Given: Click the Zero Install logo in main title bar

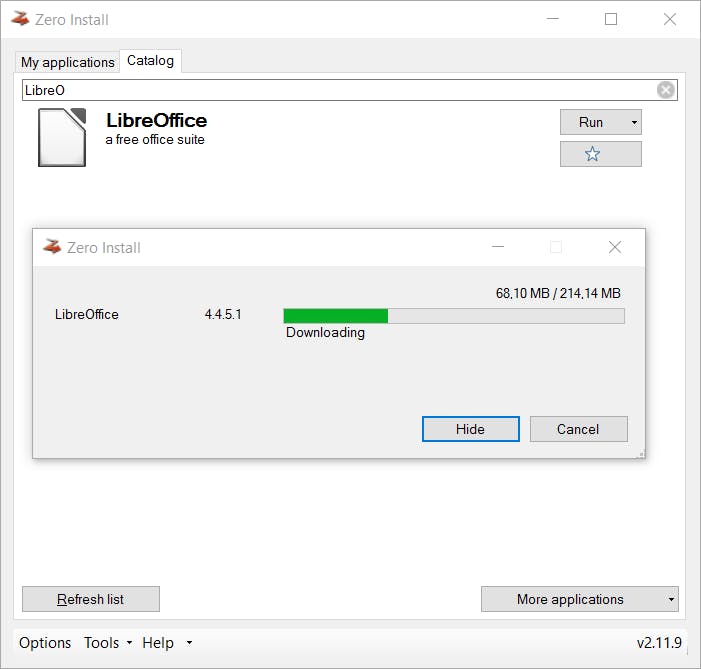Looking at the screenshot, I should click(20, 19).
